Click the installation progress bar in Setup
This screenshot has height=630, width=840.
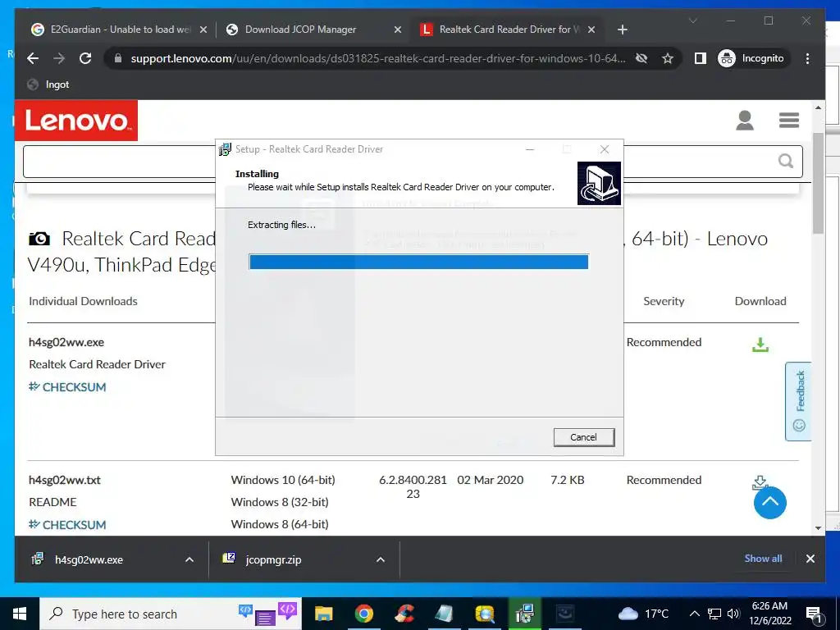[418, 262]
